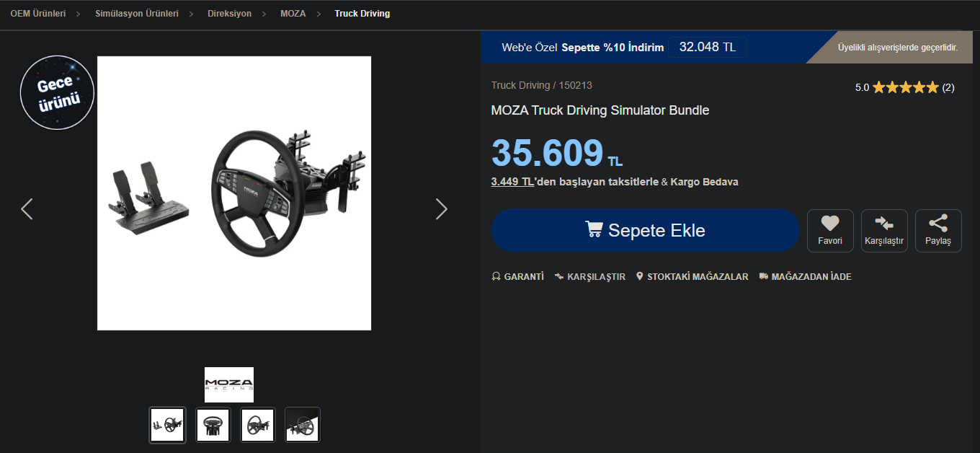This screenshot has height=453, width=980.
Task: Open Simülasyon Ürünleri breadcrumb
Action: [x=137, y=14]
